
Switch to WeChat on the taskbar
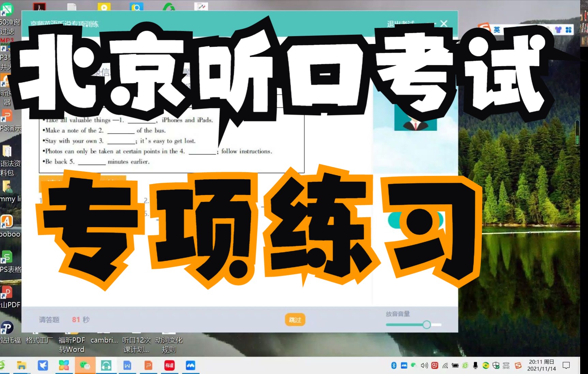(x=85, y=365)
